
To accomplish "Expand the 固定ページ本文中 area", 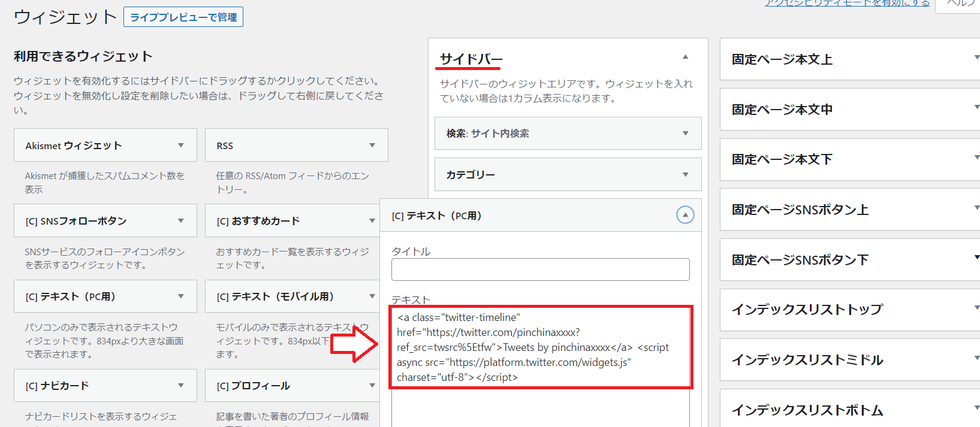I will 976,108.
